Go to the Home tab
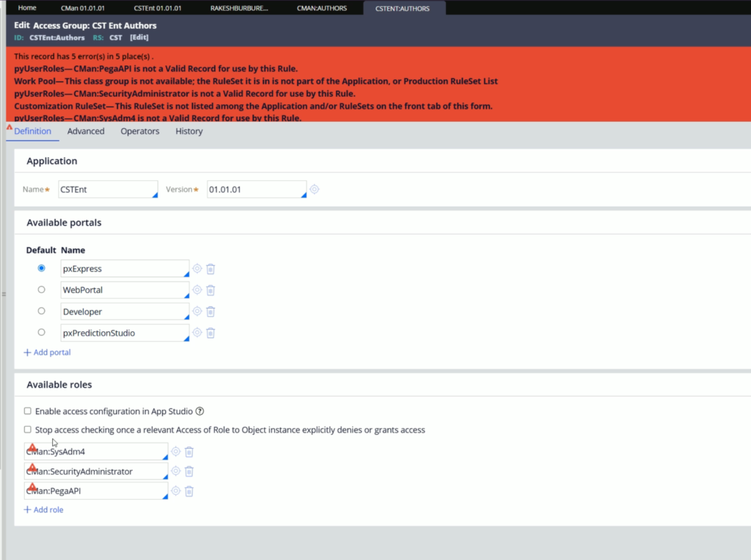Image resolution: width=751 pixels, height=560 pixels. click(x=27, y=7)
